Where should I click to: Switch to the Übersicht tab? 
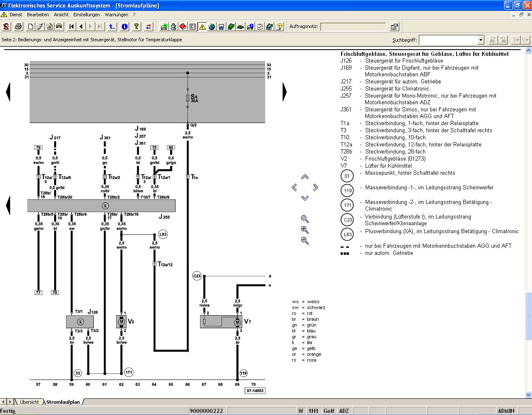[29, 402]
